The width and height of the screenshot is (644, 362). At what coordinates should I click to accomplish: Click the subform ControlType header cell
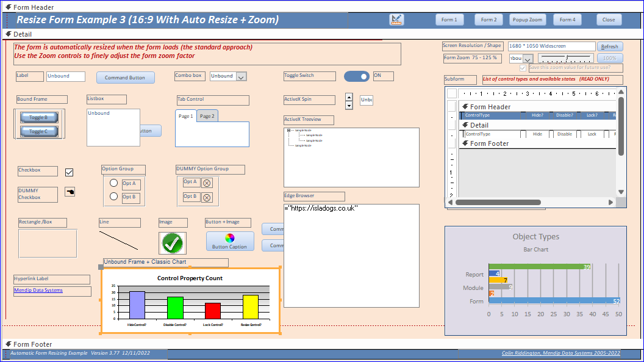point(491,115)
